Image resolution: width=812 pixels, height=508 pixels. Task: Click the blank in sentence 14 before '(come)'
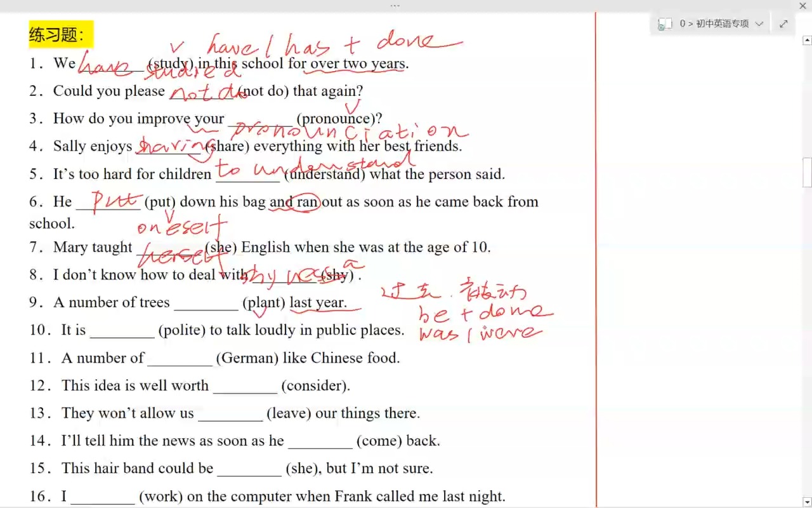click(320, 442)
